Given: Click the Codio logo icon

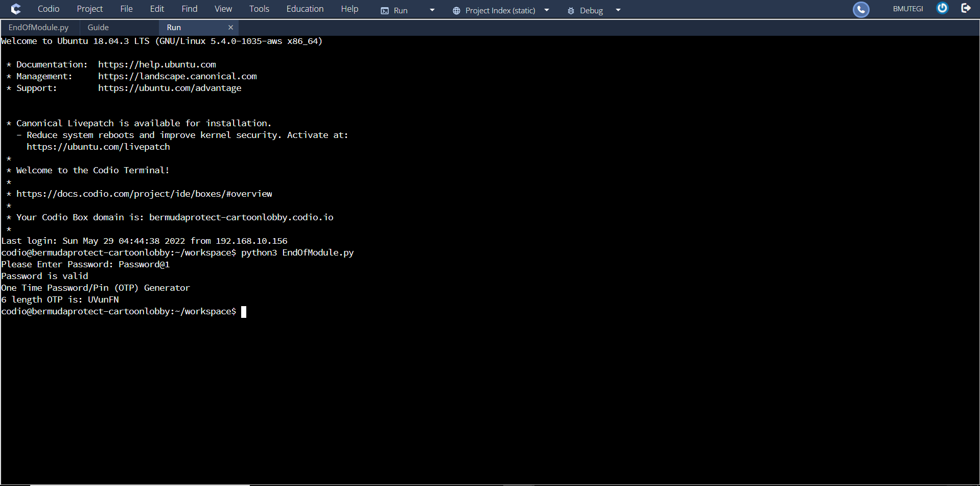Looking at the screenshot, I should 16,9.
